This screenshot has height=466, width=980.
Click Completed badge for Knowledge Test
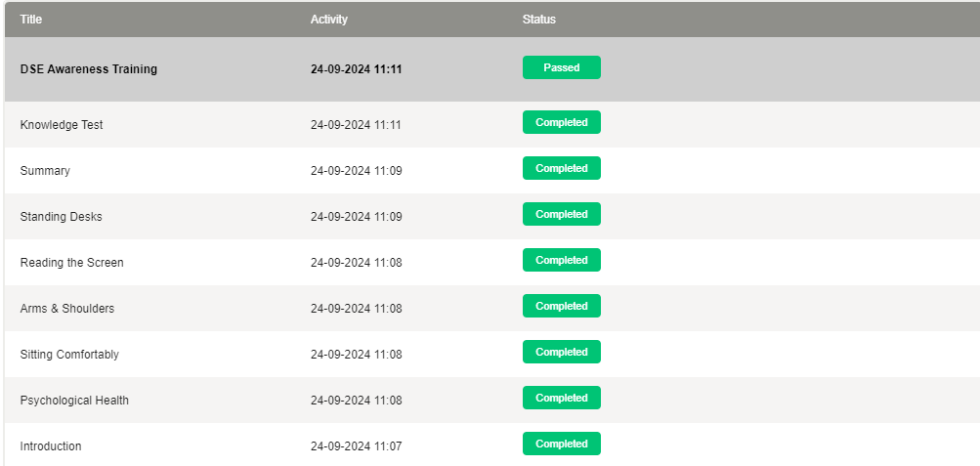point(561,122)
